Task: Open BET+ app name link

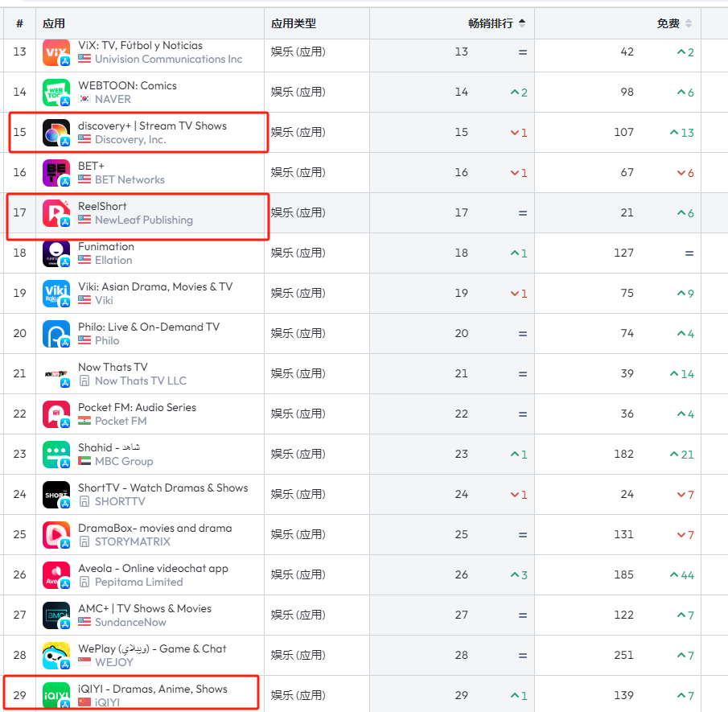Action: [x=91, y=166]
